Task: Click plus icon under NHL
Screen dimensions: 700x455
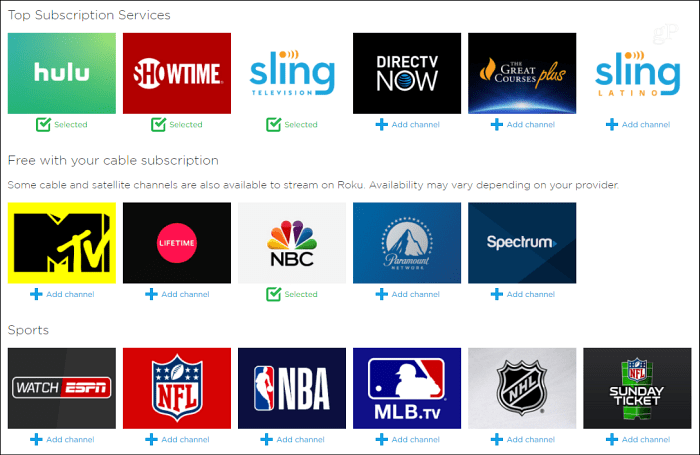Action: (x=497, y=439)
